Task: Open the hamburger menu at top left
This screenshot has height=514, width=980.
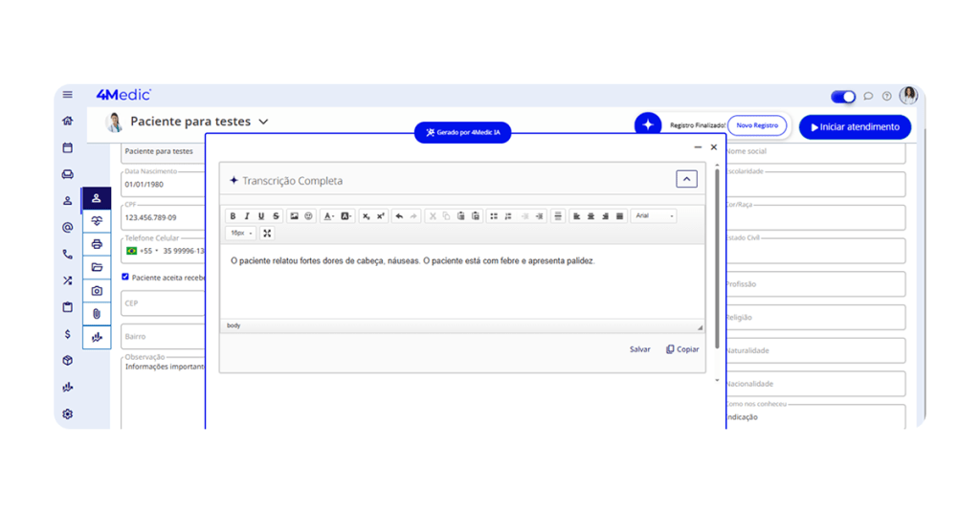Action: [x=67, y=95]
